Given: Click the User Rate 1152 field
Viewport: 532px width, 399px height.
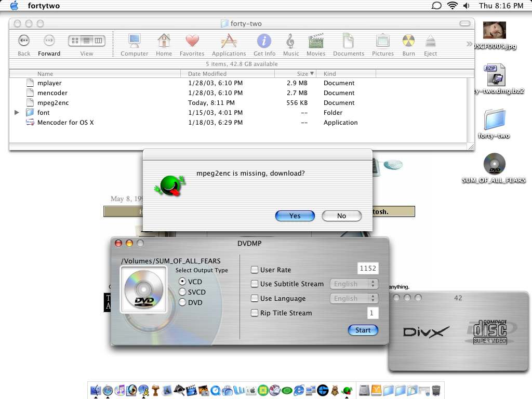Looking at the screenshot, I should tap(368, 269).
